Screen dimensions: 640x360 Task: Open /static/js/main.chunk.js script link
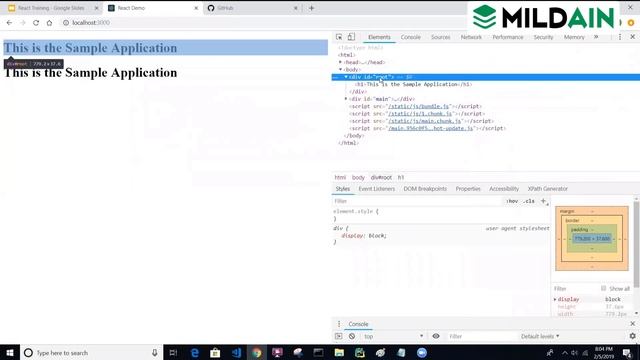[424, 121]
